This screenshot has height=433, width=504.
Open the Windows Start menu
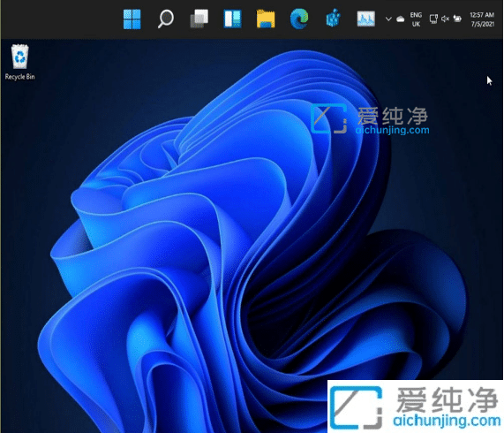pyautogui.click(x=132, y=19)
